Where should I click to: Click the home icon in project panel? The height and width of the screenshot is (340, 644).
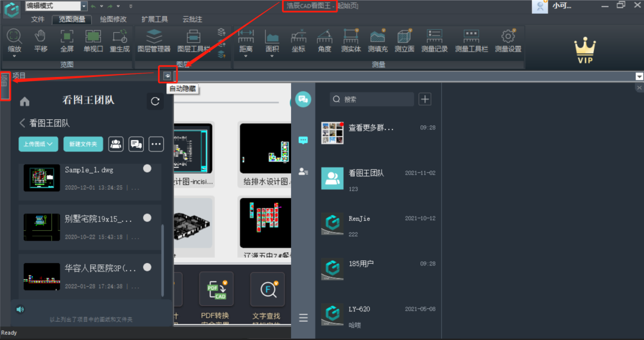coord(24,101)
